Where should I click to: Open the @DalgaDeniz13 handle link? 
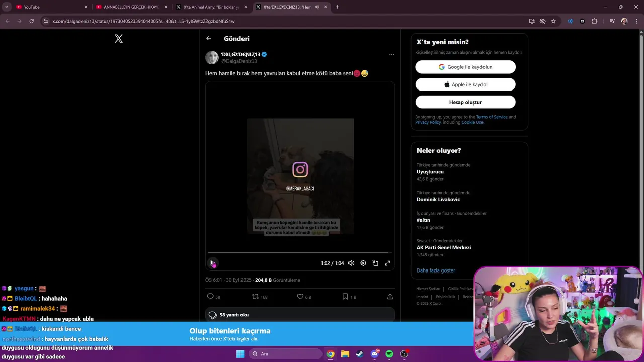pos(239,61)
